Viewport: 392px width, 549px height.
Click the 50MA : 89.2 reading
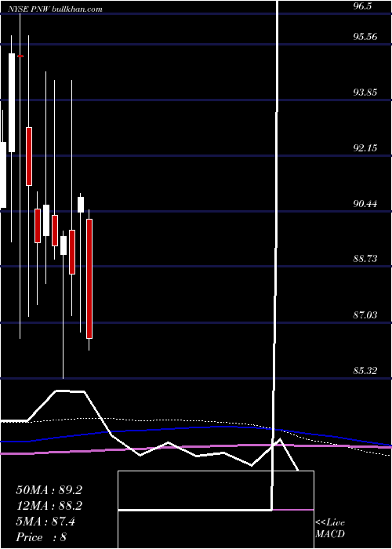tap(49, 490)
